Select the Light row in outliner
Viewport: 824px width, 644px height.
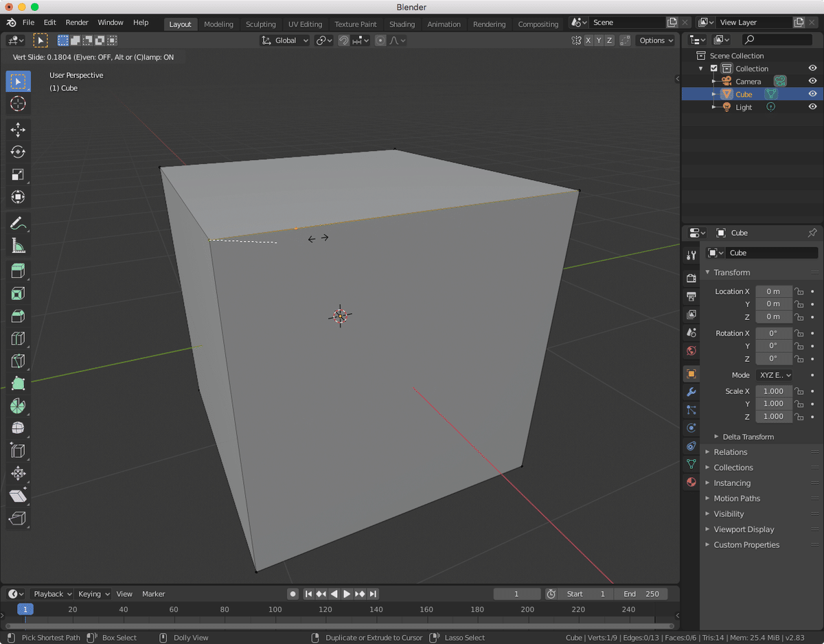(744, 107)
